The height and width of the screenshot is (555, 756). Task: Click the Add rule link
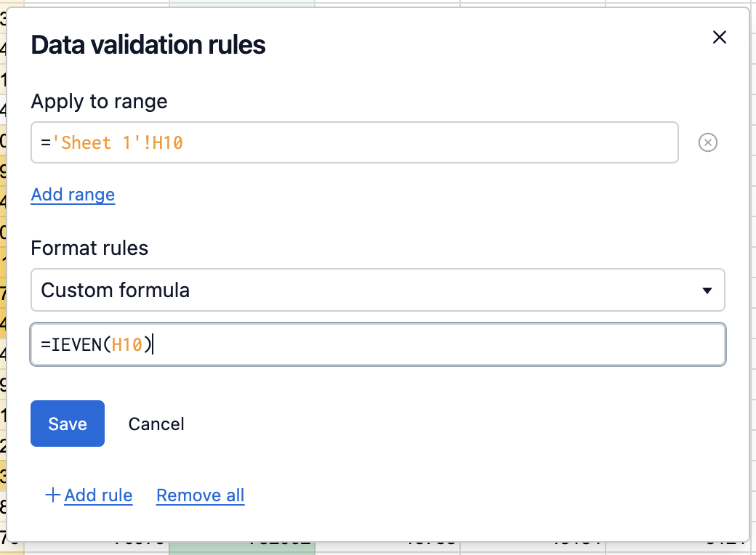[98, 495]
